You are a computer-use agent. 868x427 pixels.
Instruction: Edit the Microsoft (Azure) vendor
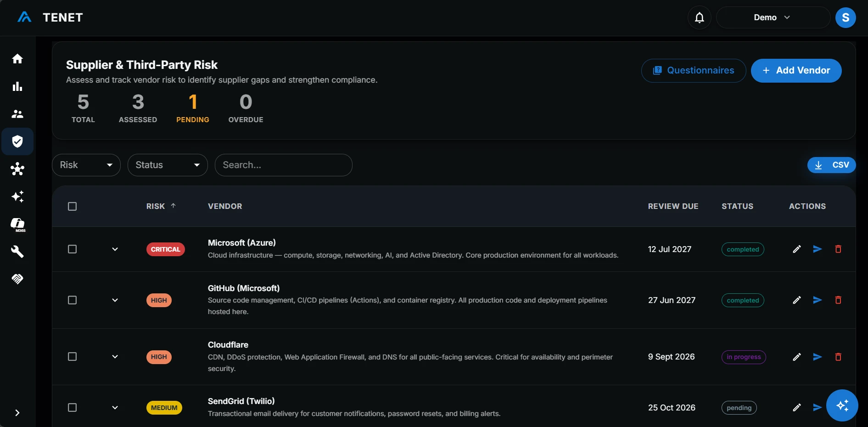(x=797, y=249)
